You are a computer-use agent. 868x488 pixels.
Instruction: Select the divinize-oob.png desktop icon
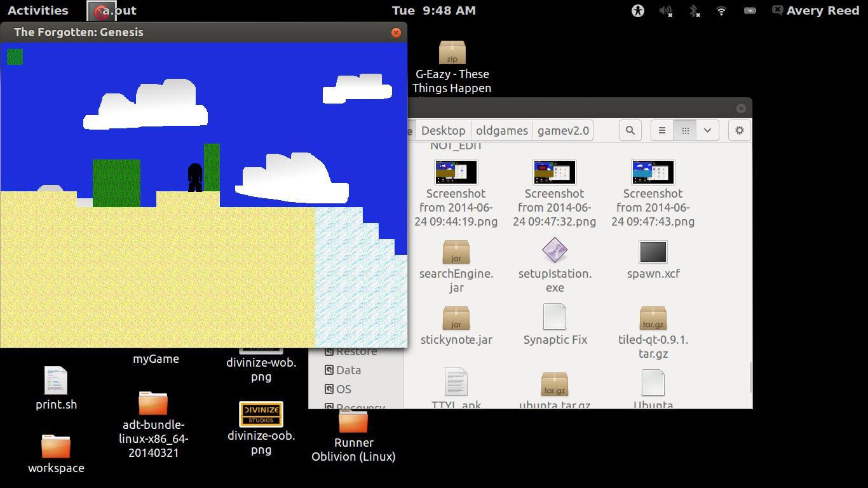[261, 414]
